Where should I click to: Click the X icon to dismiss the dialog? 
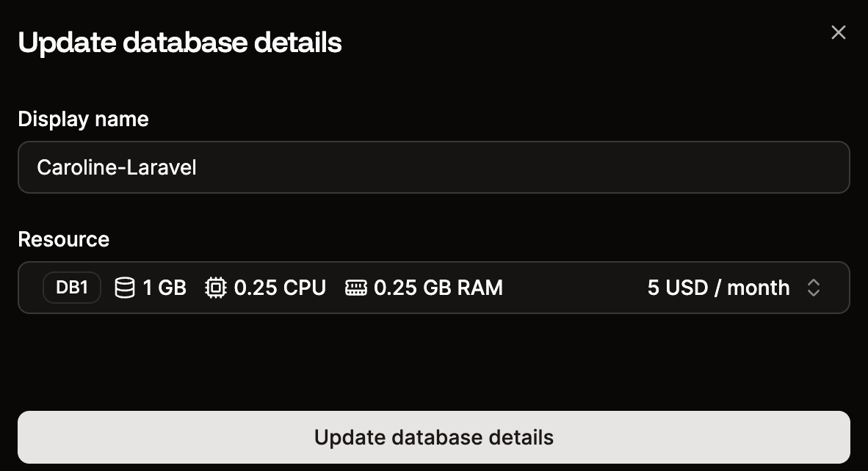click(x=838, y=32)
